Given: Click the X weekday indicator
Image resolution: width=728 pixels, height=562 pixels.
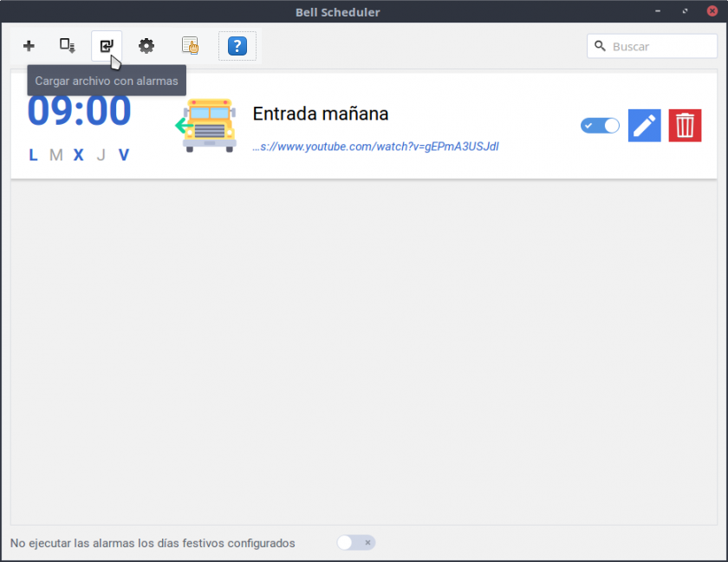Looking at the screenshot, I should pos(78,155).
